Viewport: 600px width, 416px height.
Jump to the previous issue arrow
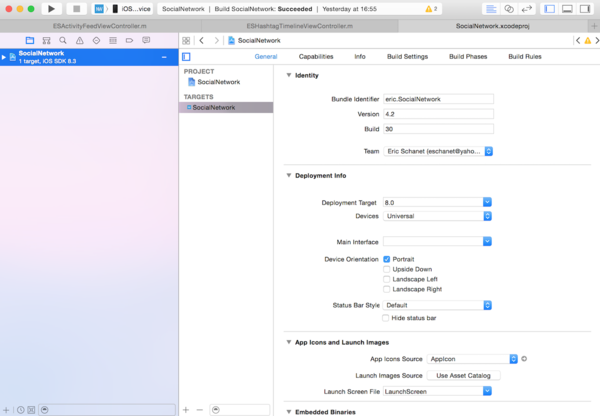click(x=578, y=40)
